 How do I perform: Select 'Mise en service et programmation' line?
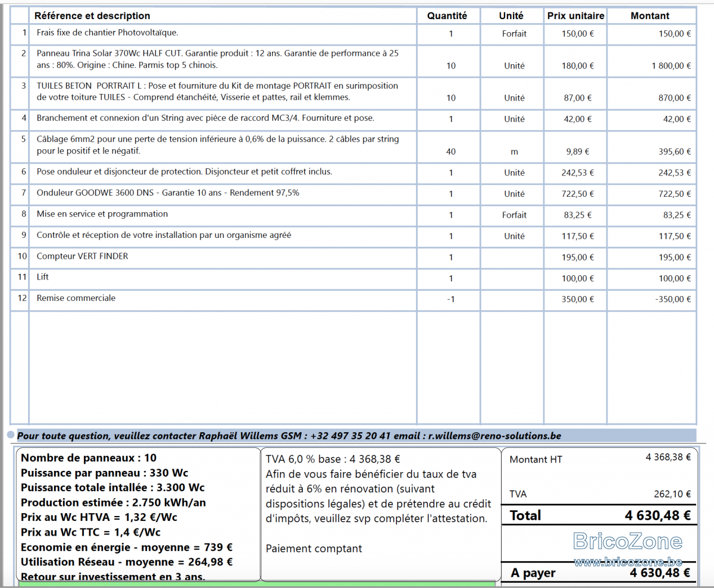pos(102,214)
